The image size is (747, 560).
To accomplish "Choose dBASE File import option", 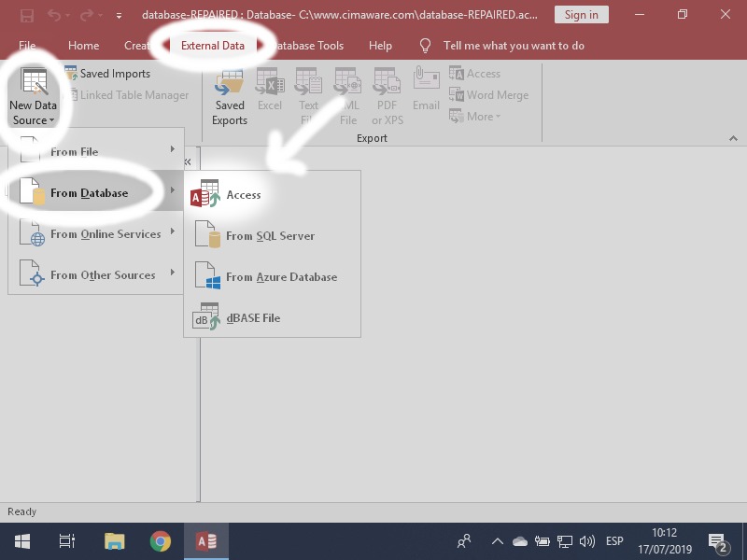I will 273,317.
